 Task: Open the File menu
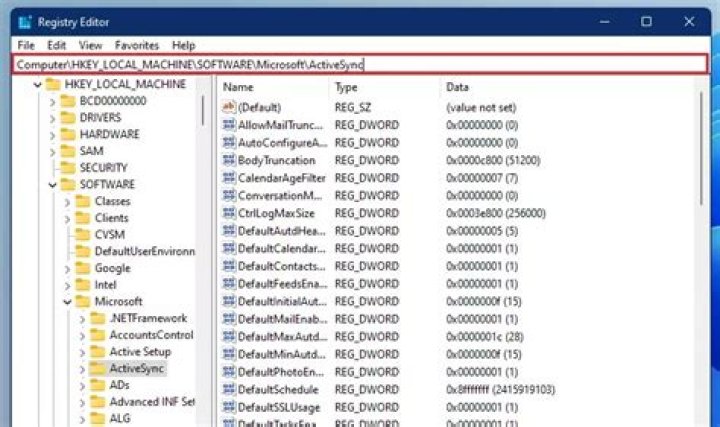point(26,45)
